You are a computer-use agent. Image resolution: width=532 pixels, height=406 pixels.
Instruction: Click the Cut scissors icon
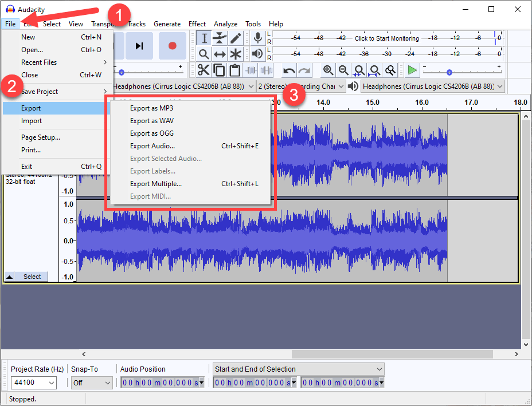point(204,70)
